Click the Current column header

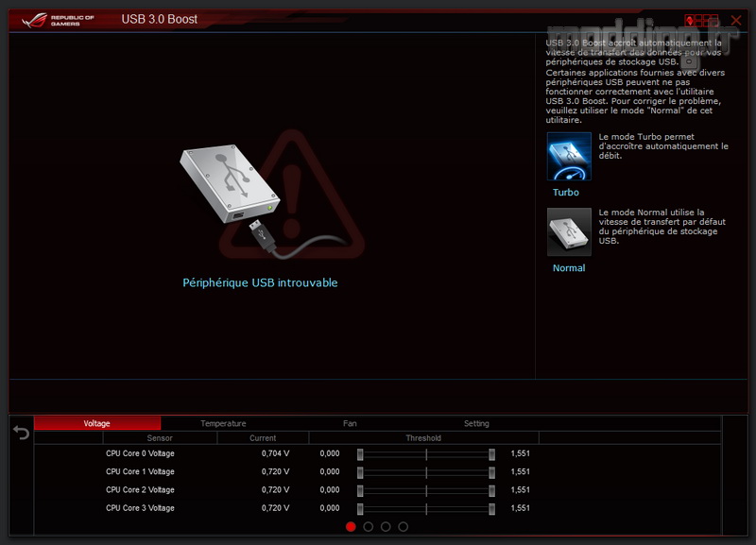[263, 438]
